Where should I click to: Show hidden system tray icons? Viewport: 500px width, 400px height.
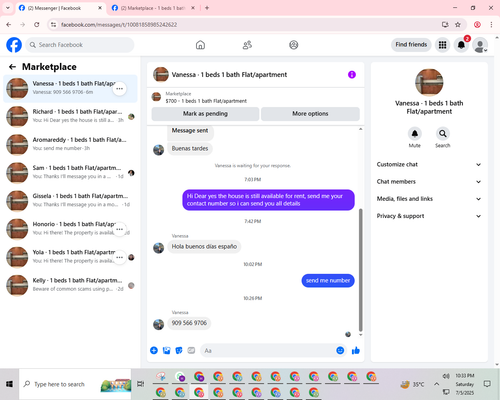[x=436, y=384]
